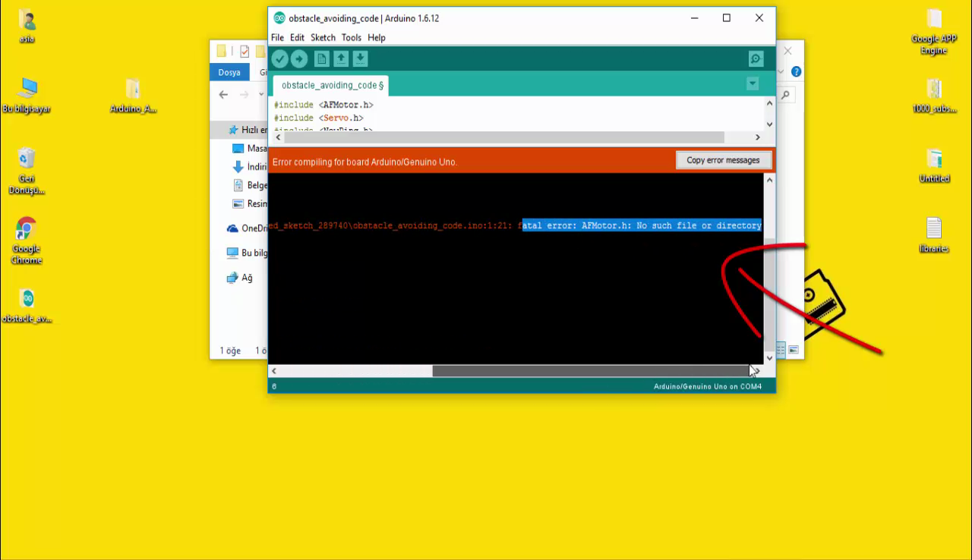Screen dimensions: 972x560
Task: Click the Arduino logo in the title bar
Action: point(279,18)
